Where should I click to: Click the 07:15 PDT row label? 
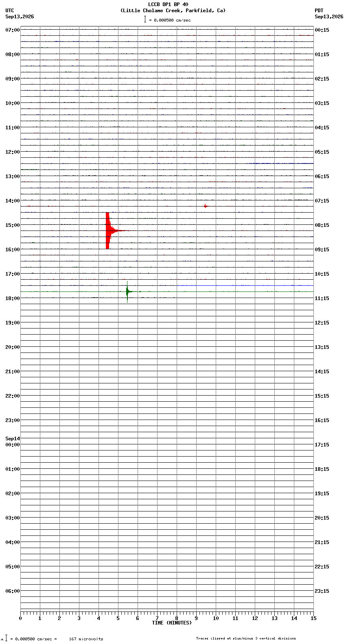[322, 201]
